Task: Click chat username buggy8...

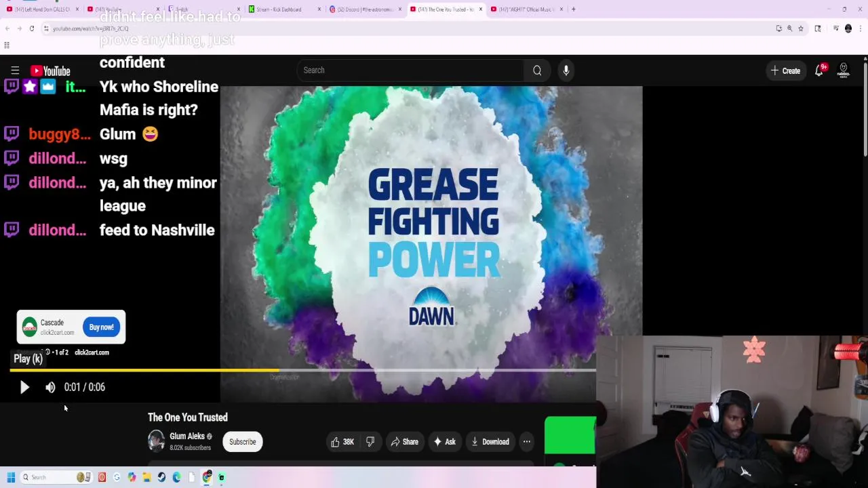Action: click(x=60, y=134)
